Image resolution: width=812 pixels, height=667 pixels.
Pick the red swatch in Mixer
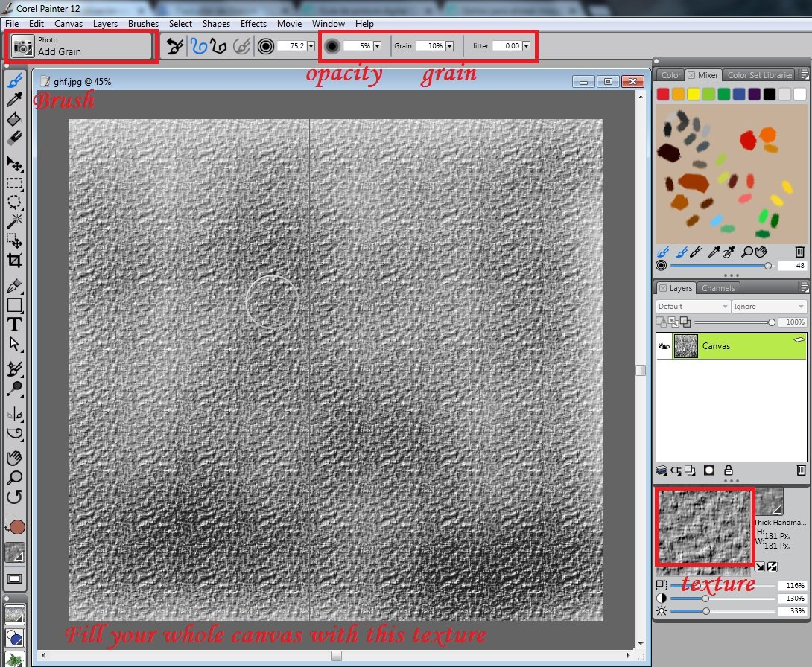point(663,94)
